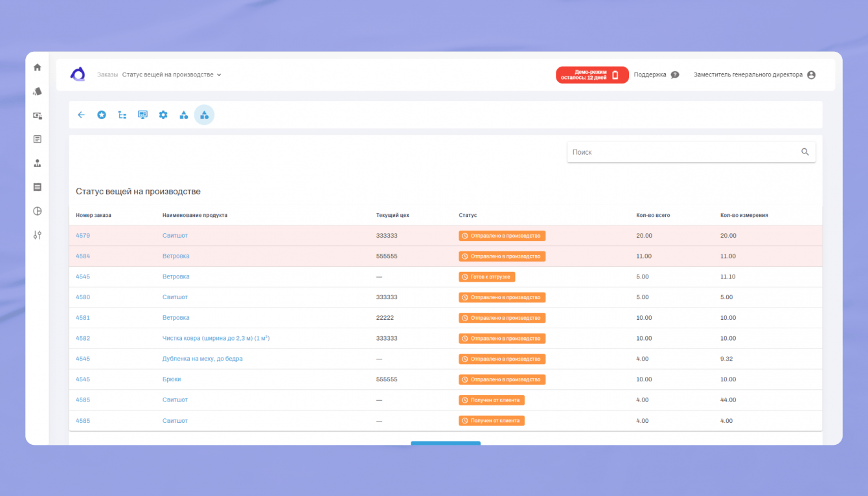Image resolution: width=868 pixels, height=496 pixels.
Task: Open order 4545 in the Брюки row
Action: [x=83, y=379]
